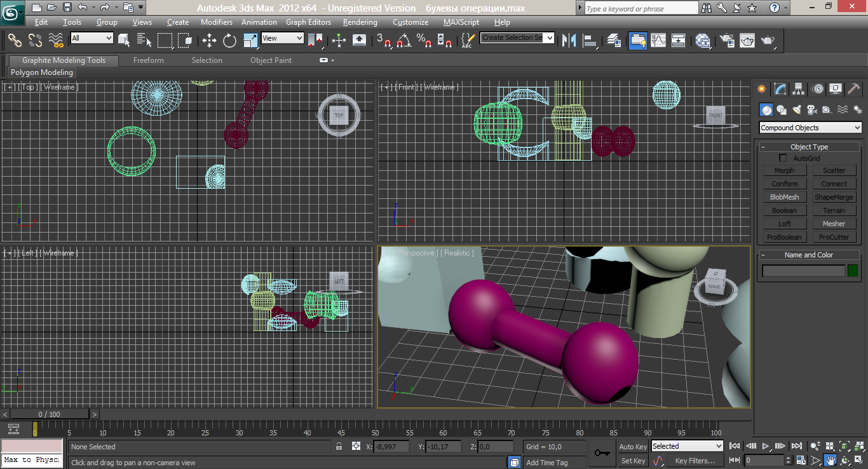Click the time slider showing 0 / 100
The width and height of the screenshot is (868, 469).
[x=50, y=414]
